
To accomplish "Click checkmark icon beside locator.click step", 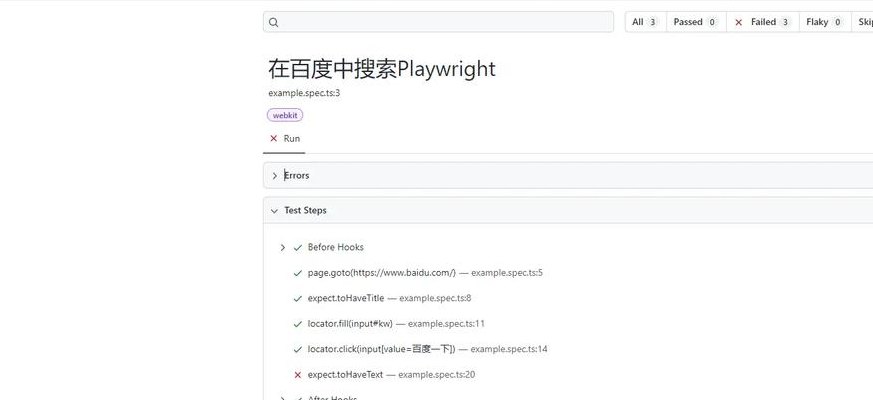I will pyautogui.click(x=297, y=350).
